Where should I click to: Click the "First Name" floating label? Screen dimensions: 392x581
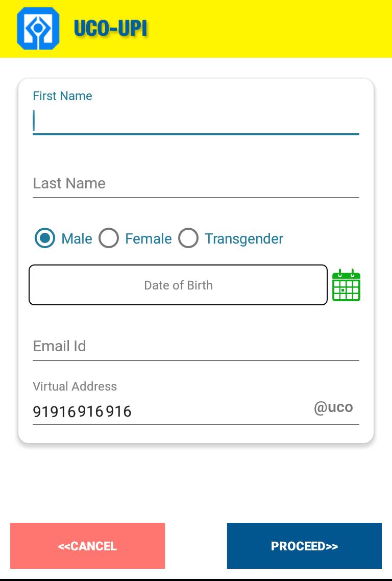(x=62, y=96)
